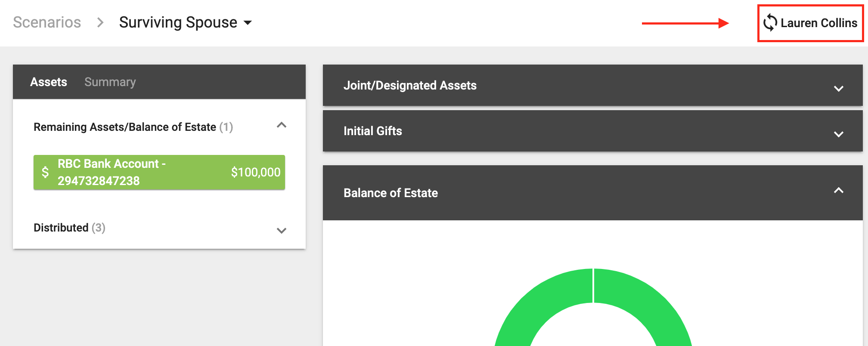Switch to the Summary tab
This screenshot has height=346, width=868.
[x=110, y=82]
